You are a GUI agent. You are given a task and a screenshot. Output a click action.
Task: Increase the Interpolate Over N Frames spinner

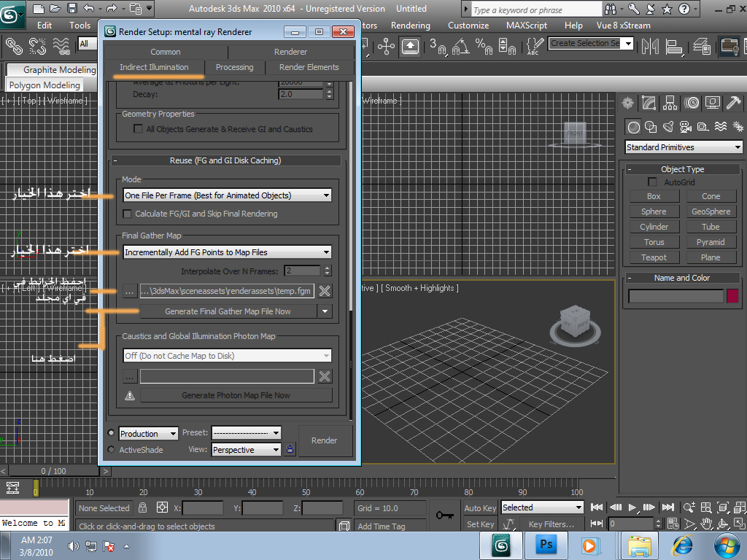[x=328, y=268]
